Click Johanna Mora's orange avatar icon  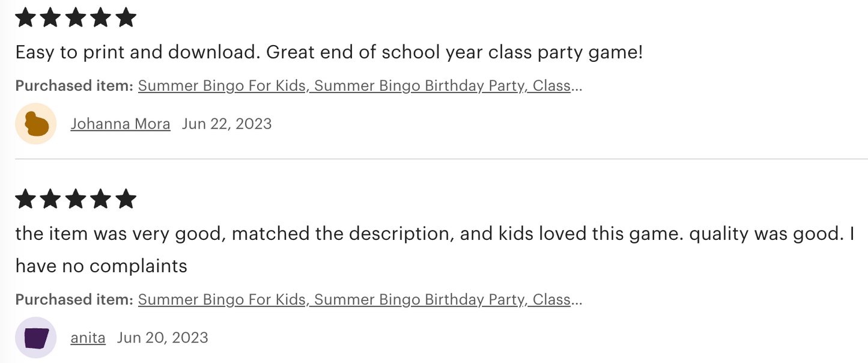36,124
